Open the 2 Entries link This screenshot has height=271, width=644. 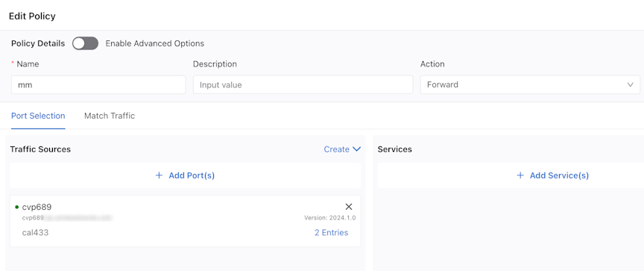tap(331, 233)
